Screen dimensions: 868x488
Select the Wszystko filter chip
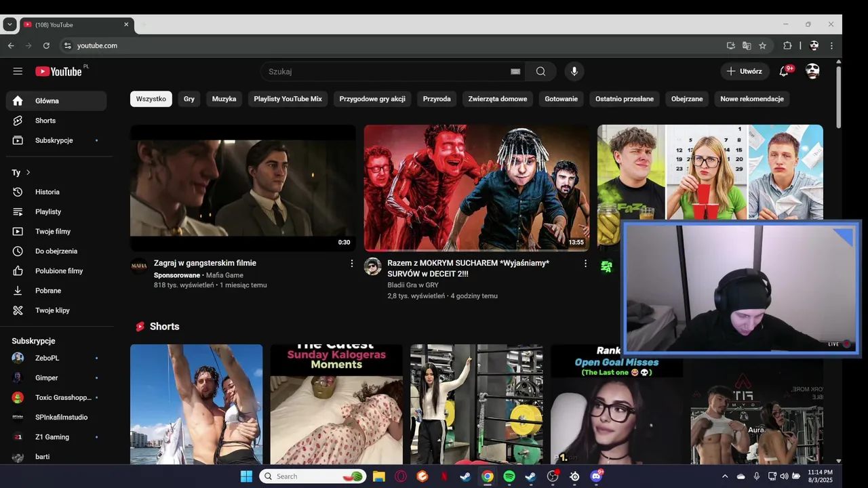pos(151,99)
